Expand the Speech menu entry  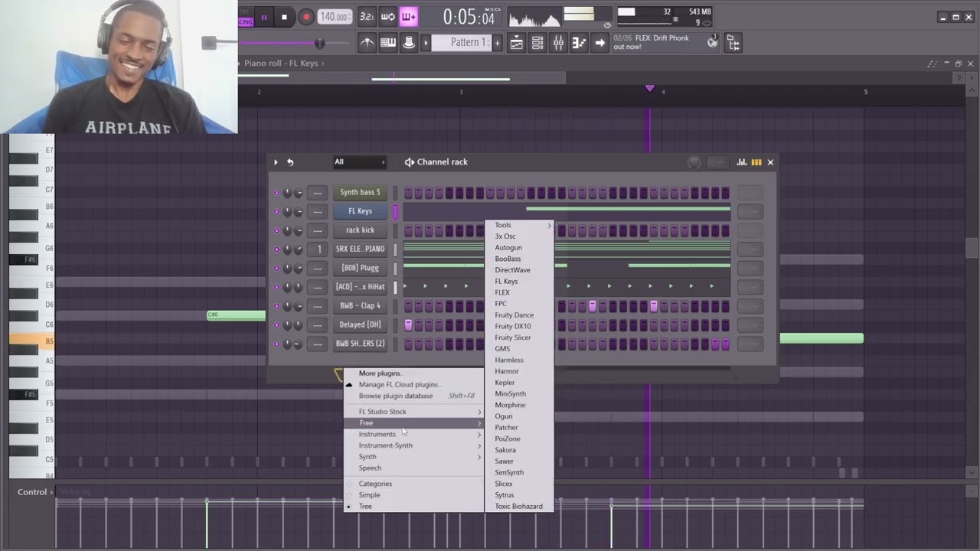(x=413, y=468)
